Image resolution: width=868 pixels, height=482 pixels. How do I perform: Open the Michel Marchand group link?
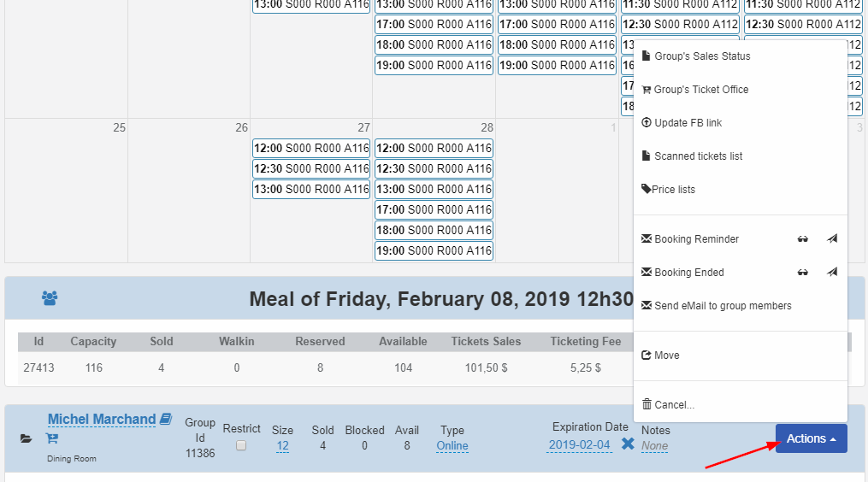(102, 419)
